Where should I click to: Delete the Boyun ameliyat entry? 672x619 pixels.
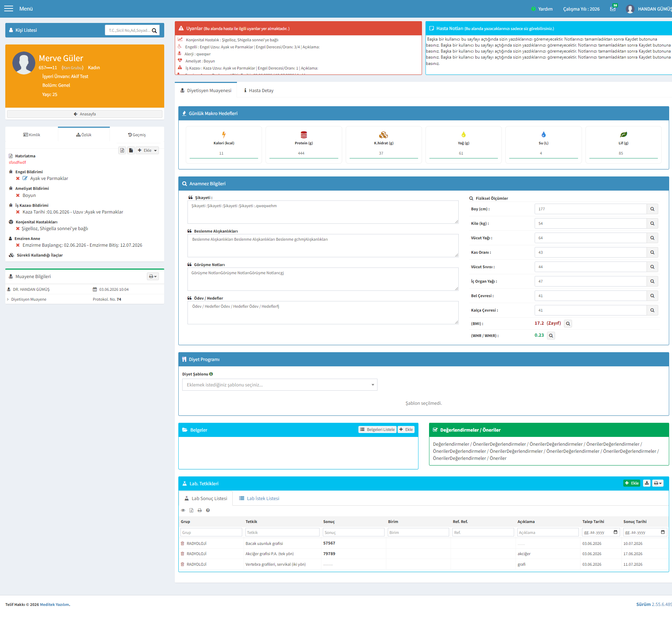(18, 195)
